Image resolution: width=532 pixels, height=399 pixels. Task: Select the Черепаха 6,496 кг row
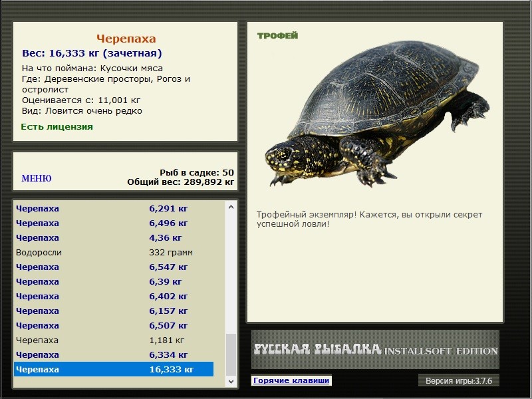click(x=114, y=223)
